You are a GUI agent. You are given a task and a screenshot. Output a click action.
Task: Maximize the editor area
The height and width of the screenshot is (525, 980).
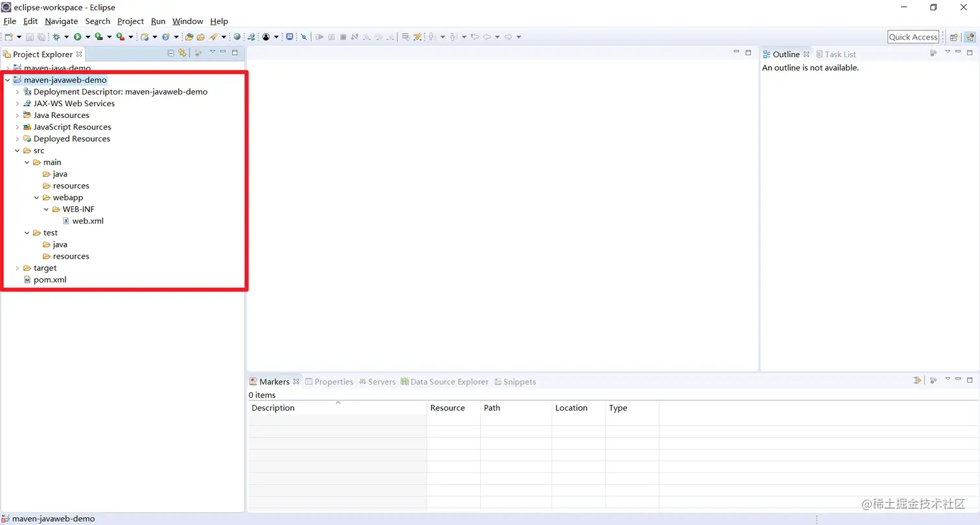coord(748,52)
